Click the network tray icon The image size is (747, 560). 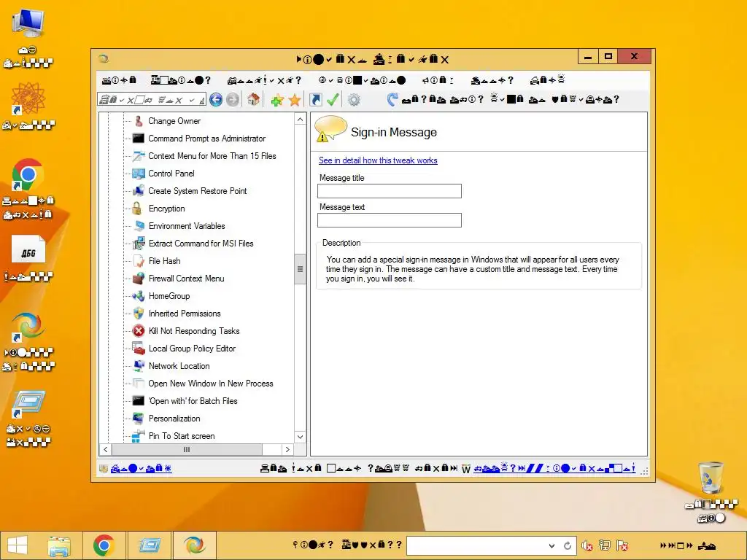(x=605, y=545)
